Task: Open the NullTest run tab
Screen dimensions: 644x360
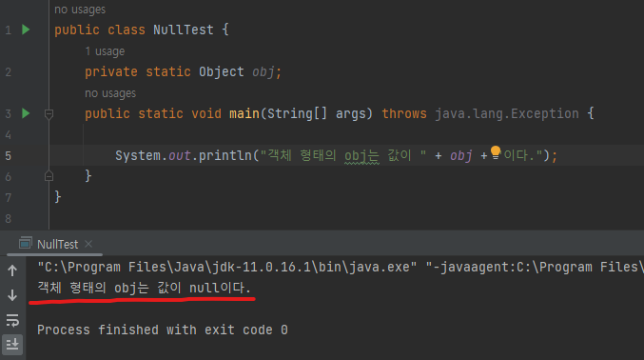Action: 57,244
